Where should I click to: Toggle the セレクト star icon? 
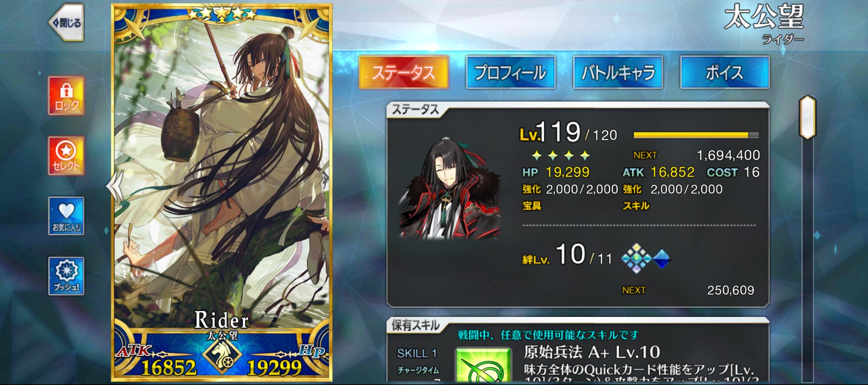point(66,156)
